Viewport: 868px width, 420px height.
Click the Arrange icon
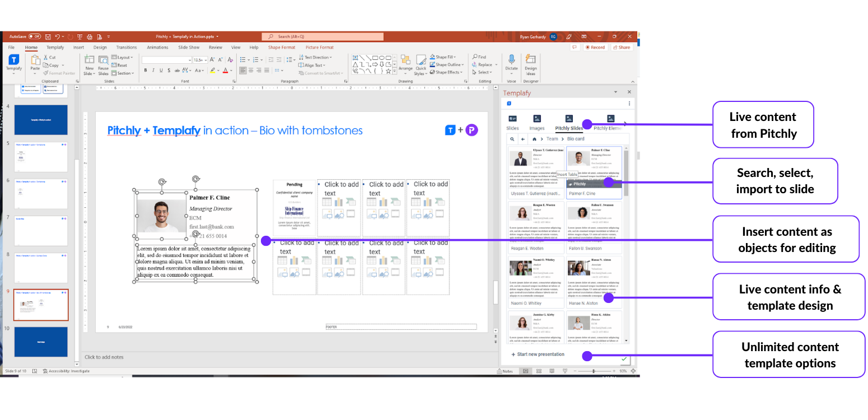pos(405,60)
